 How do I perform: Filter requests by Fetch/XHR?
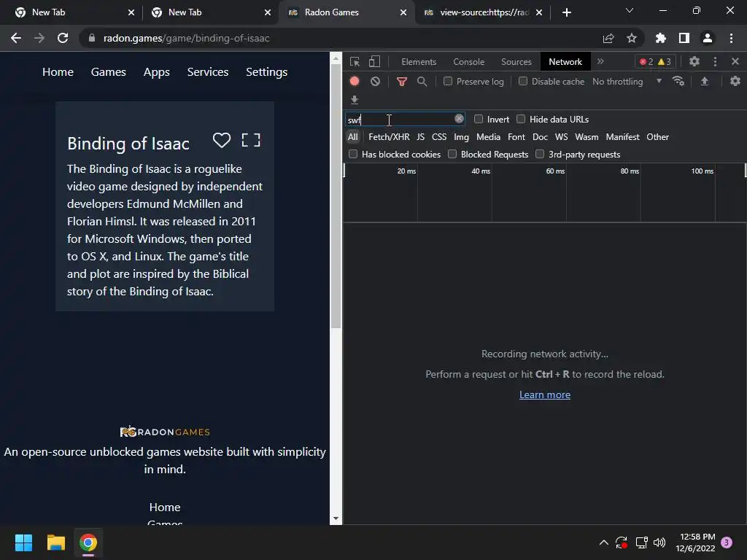389,137
